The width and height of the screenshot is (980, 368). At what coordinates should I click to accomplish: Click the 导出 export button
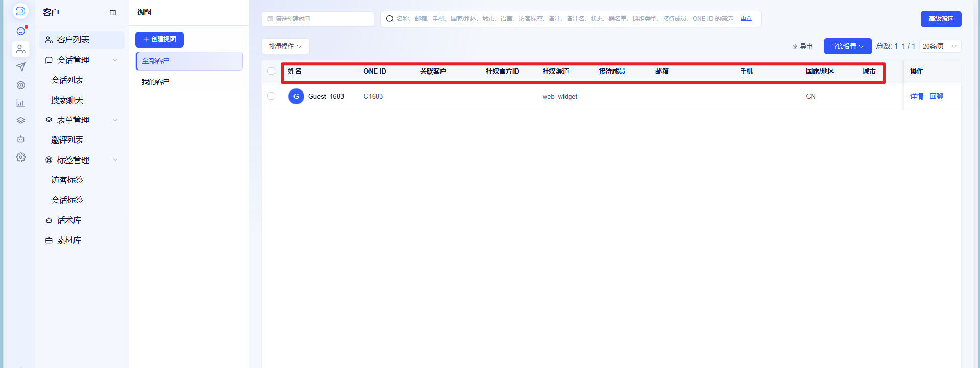point(802,47)
